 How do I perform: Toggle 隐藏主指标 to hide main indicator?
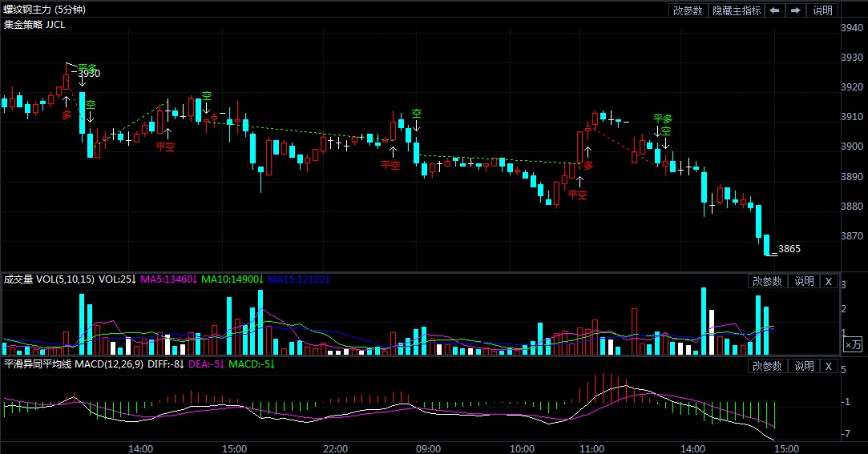click(x=736, y=10)
